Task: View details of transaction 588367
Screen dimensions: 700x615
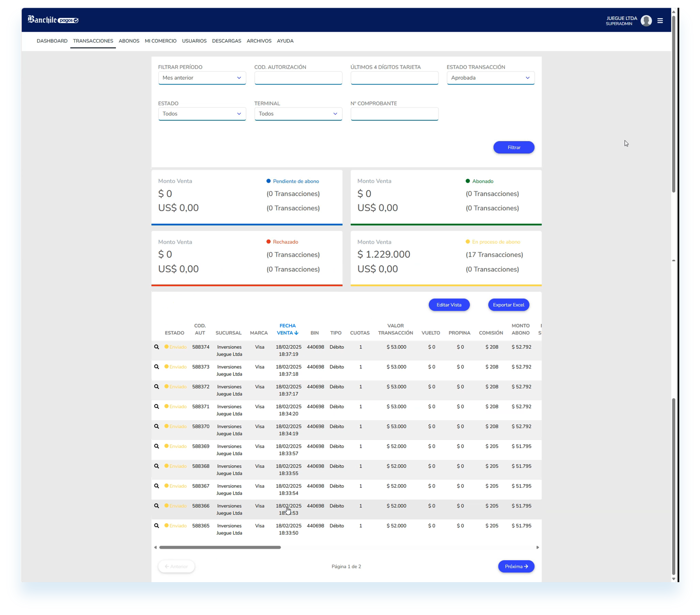Action: (x=156, y=486)
